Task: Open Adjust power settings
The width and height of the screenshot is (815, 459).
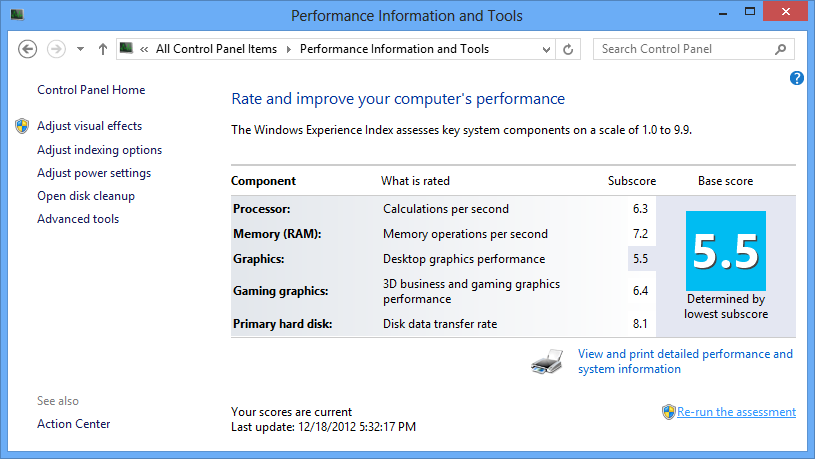Action: pyautogui.click(x=94, y=173)
